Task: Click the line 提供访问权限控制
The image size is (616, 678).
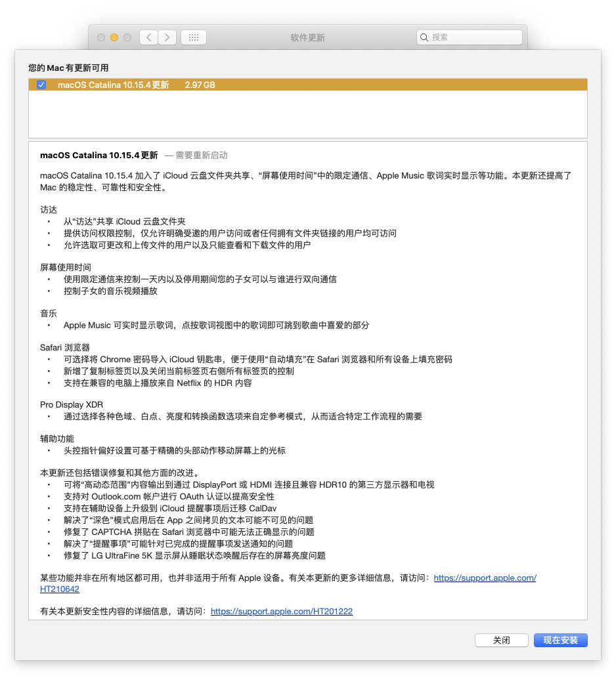Action: click(x=230, y=233)
